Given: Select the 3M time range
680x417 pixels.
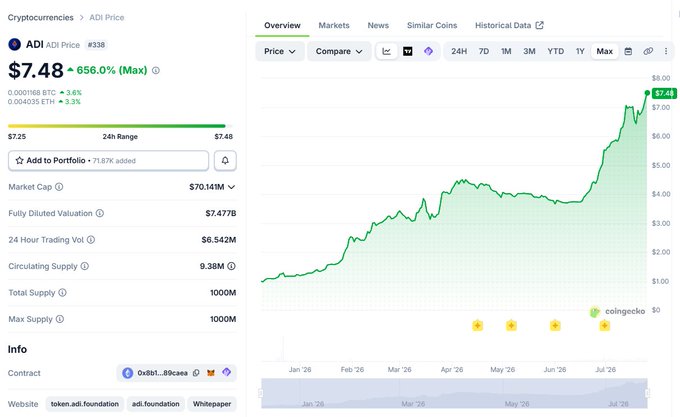Looking at the screenshot, I should click(529, 51).
